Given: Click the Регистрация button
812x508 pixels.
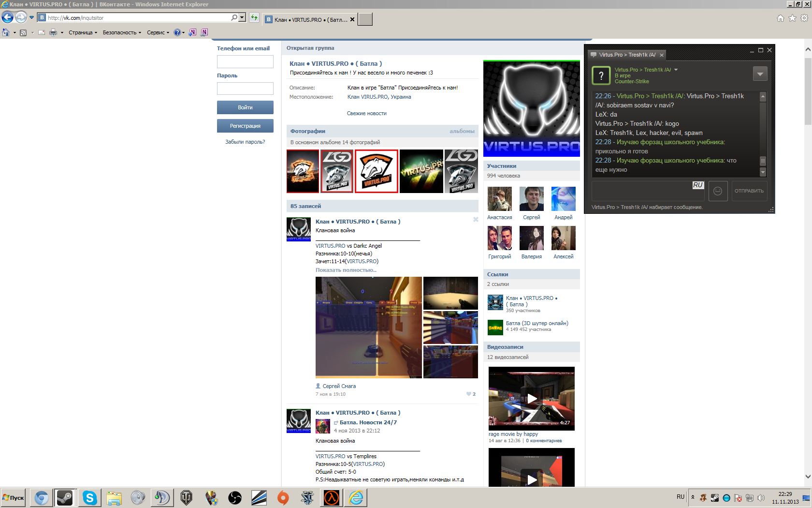Looking at the screenshot, I should click(x=245, y=126).
